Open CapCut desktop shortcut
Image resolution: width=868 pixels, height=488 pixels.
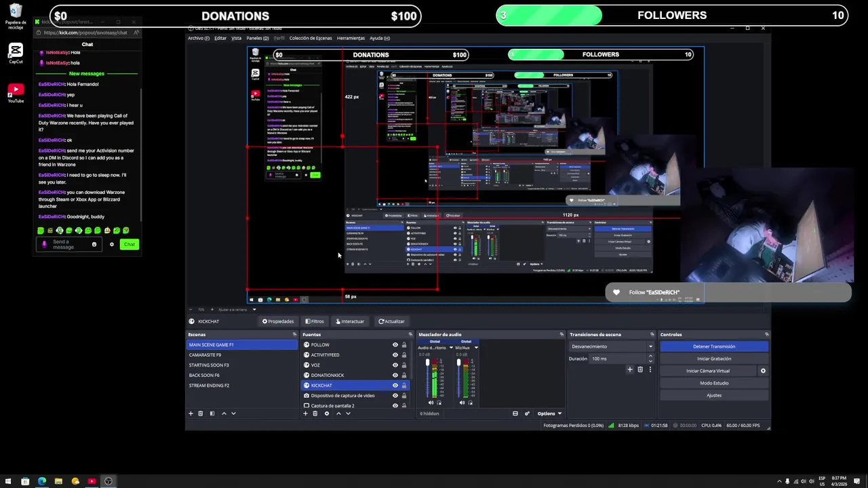click(x=16, y=54)
